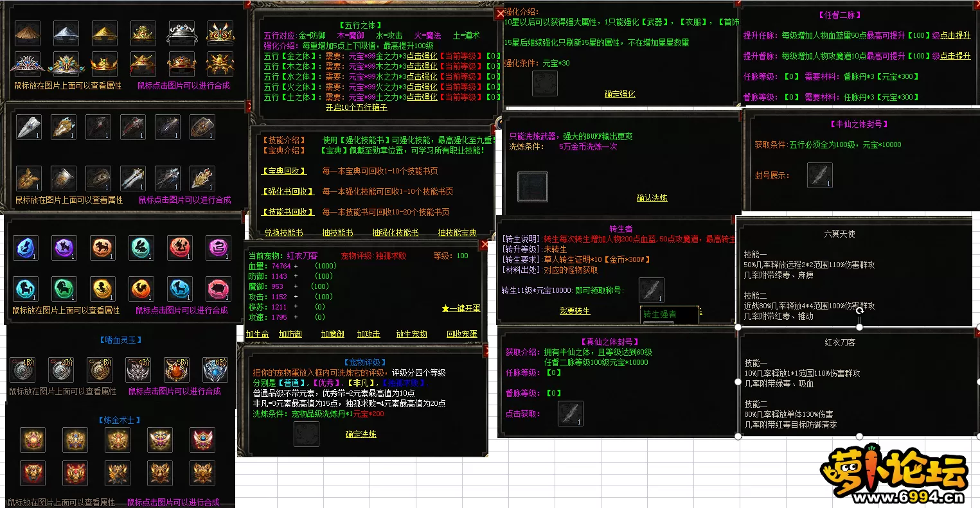Click the 加攻击 pet option
The height and width of the screenshot is (508, 980).
(368, 334)
